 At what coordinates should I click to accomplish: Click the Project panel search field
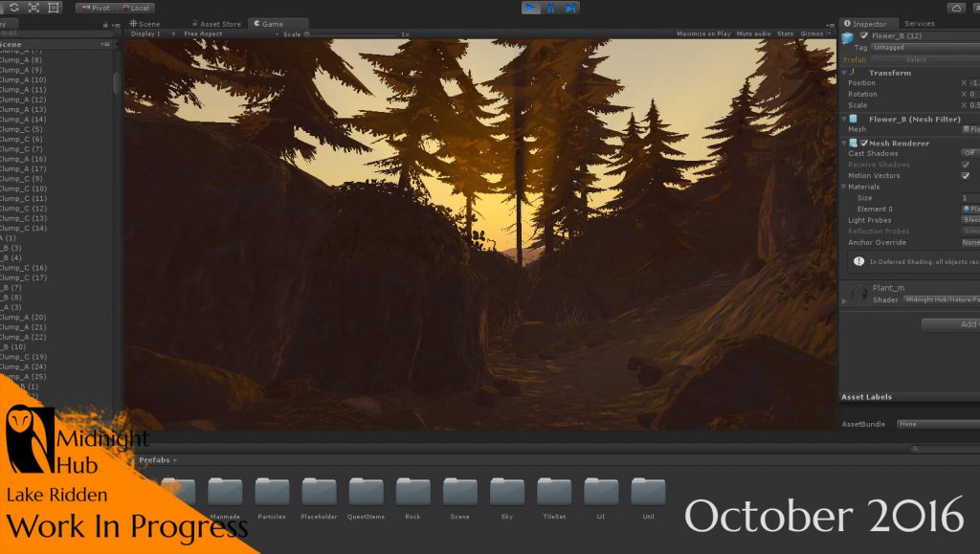[x=945, y=449]
